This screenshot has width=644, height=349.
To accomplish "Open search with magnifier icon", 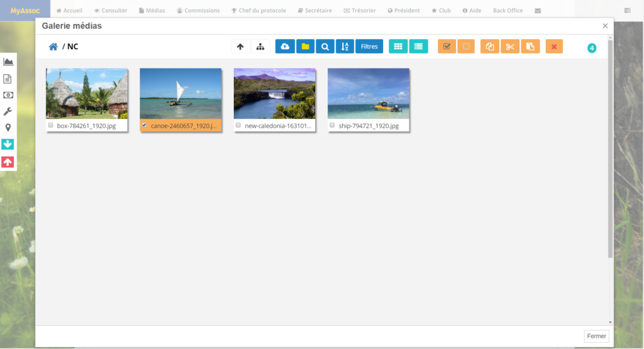I will click(325, 47).
